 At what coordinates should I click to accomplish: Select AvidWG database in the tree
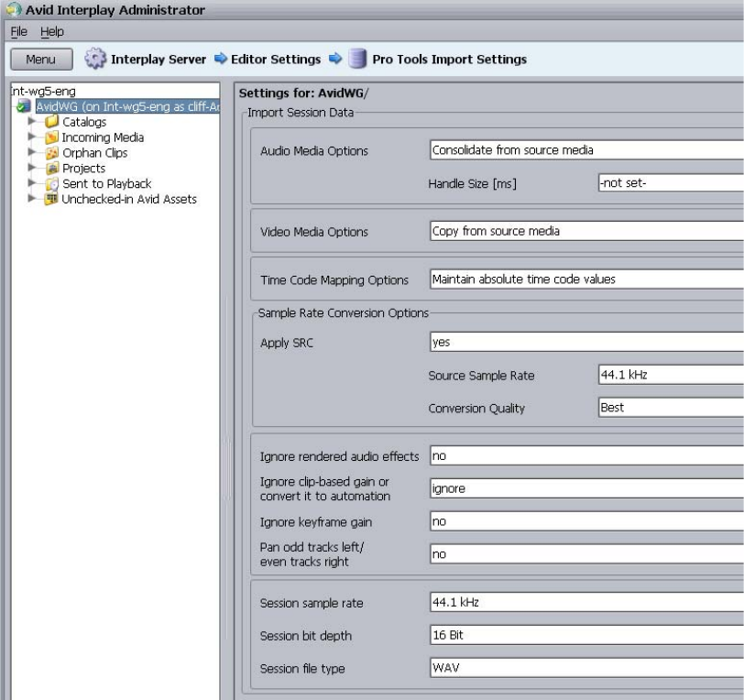[128, 106]
